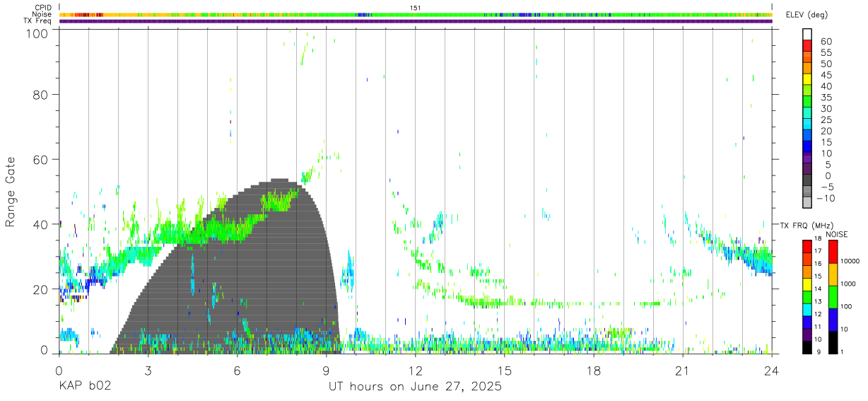Click the 20 tick on Range Gate axis
The height and width of the screenshot is (401, 868).
click(x=42, y=289)
